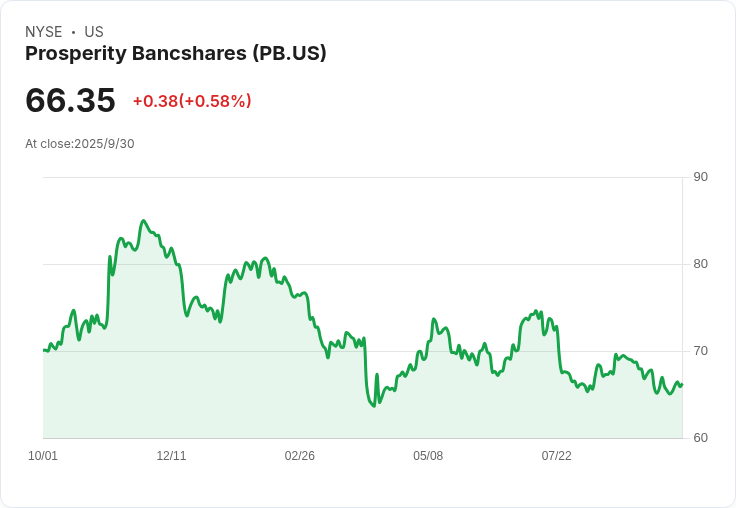Click the highest peak of the price line

coord(144,221)
